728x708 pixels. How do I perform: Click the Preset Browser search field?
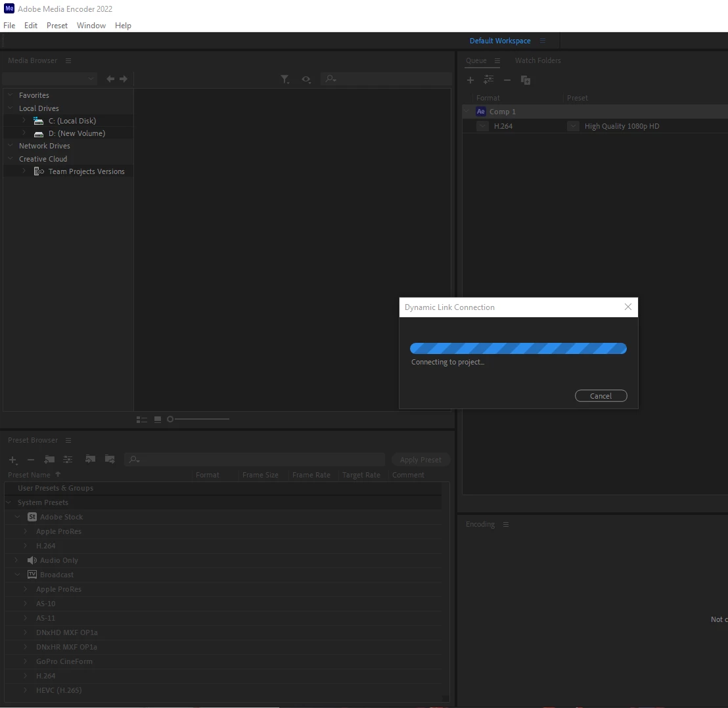point(254,459)
